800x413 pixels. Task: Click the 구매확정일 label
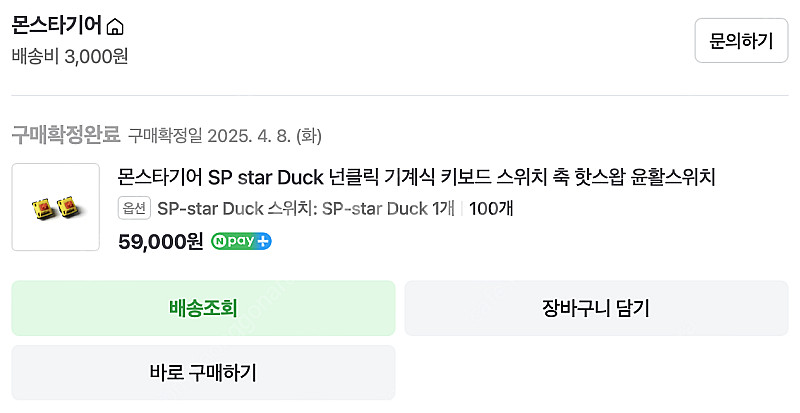[165, 135]
